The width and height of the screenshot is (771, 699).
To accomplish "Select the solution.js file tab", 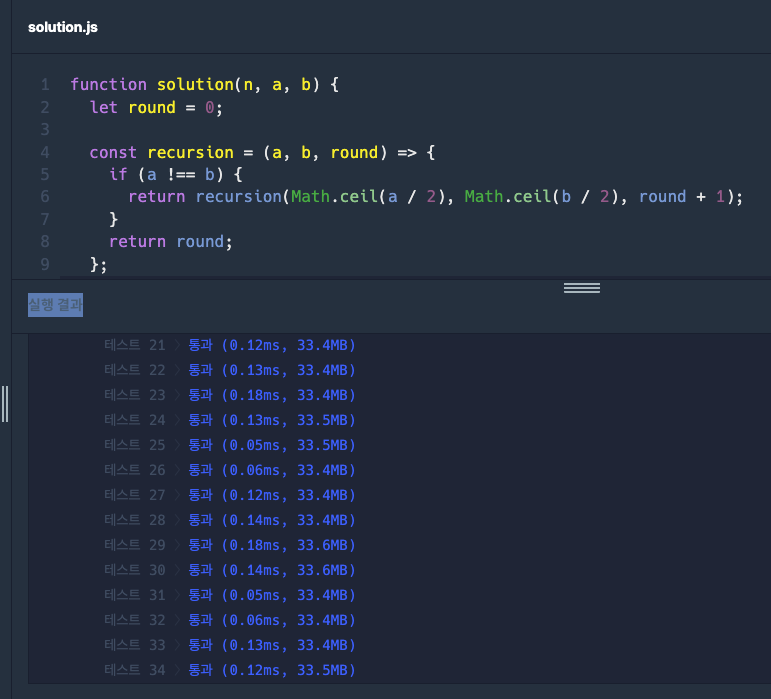I will pyautogui.click(x=62, y=27).
